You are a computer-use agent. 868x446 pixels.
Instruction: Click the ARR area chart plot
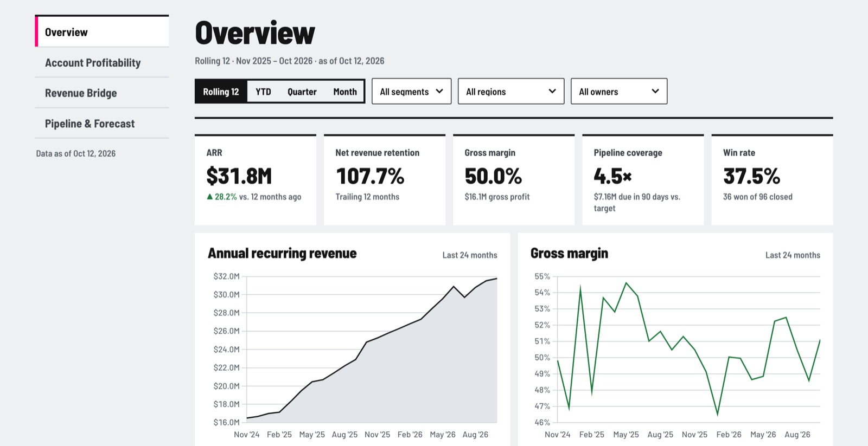tap(372, 350)
